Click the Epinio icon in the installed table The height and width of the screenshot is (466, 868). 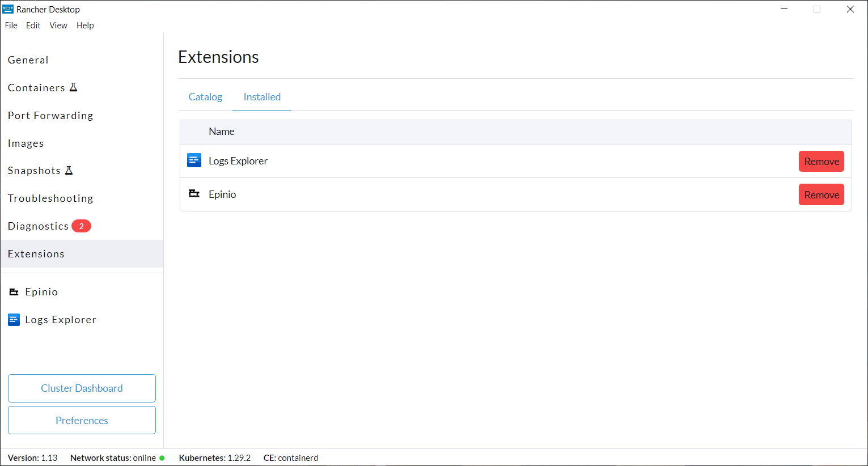tap(194, 194)
